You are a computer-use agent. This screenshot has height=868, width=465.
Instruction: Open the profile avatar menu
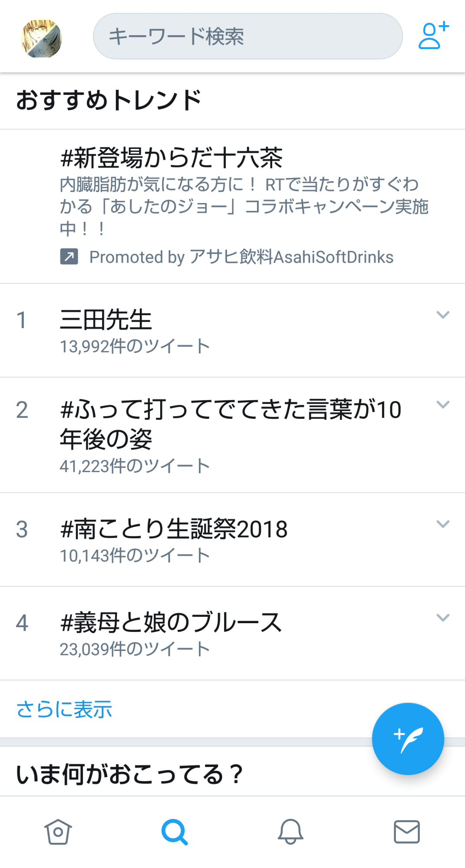41,38
